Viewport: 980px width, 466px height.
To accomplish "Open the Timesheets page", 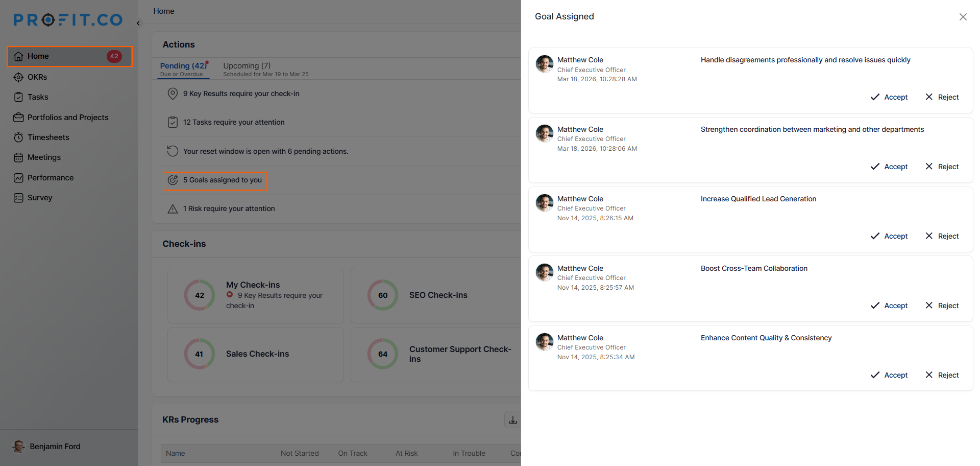I will [48, 137].
